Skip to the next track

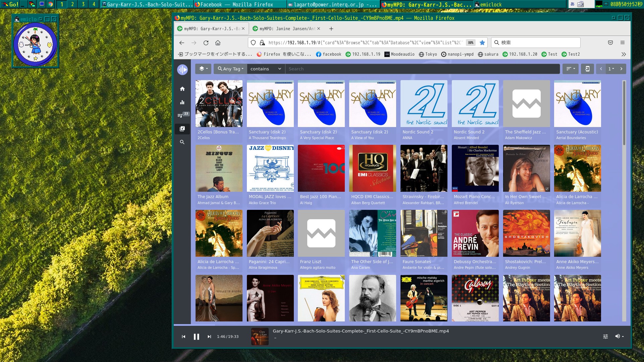(209, 337)
